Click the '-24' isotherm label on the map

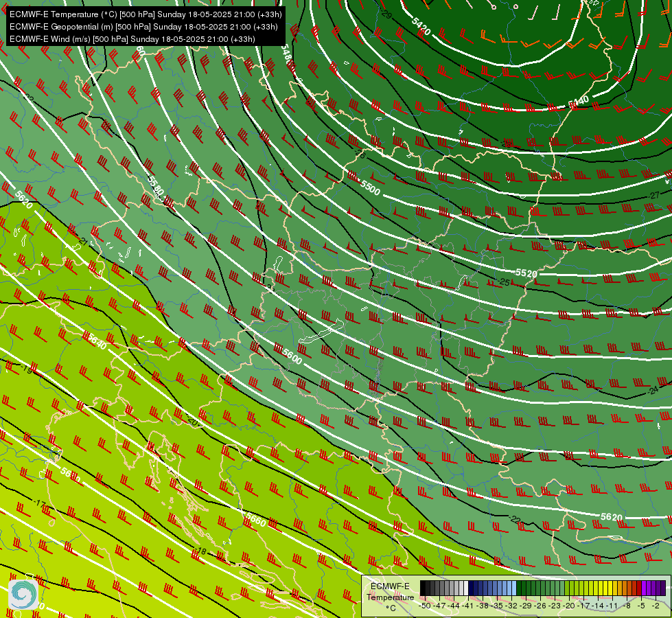653,390
